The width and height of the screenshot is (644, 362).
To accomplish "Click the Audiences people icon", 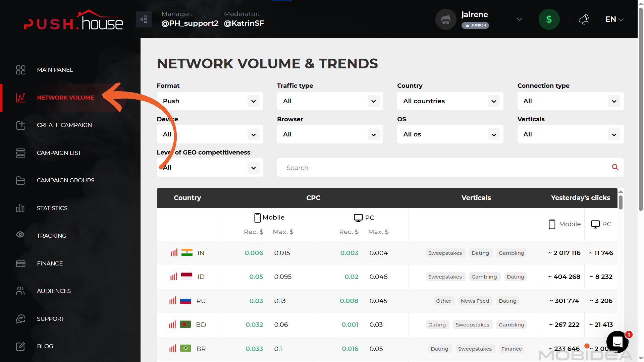I will point(20,291).
